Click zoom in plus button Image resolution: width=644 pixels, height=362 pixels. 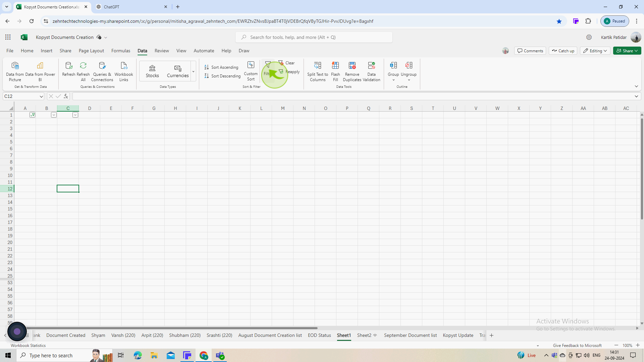point(638,345)
